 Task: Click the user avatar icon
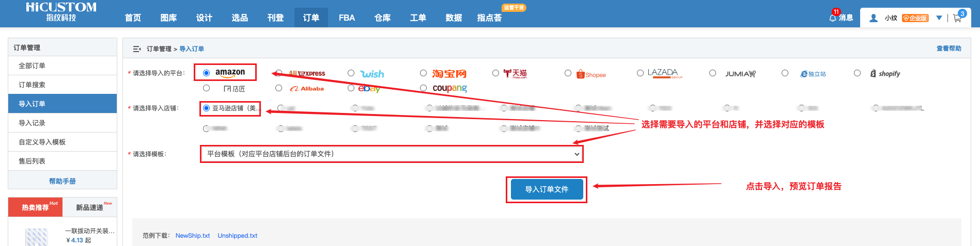tap(874, 18)
